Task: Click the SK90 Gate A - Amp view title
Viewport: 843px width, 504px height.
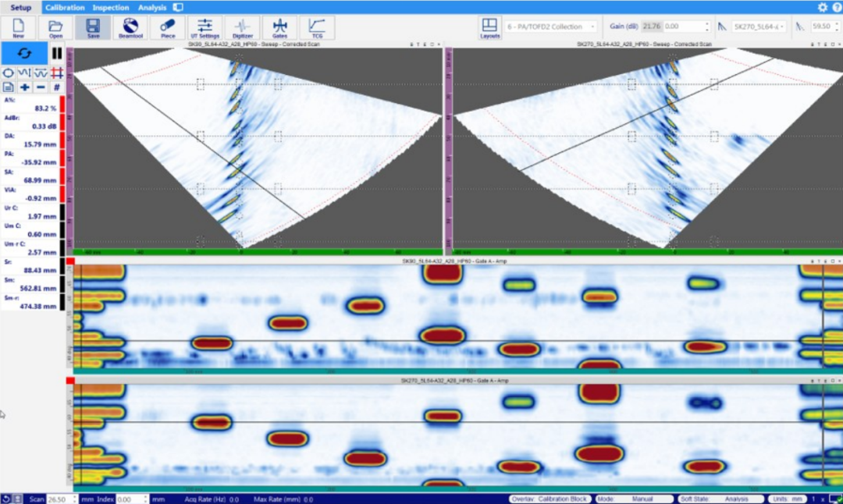Action: coord(454,261)
